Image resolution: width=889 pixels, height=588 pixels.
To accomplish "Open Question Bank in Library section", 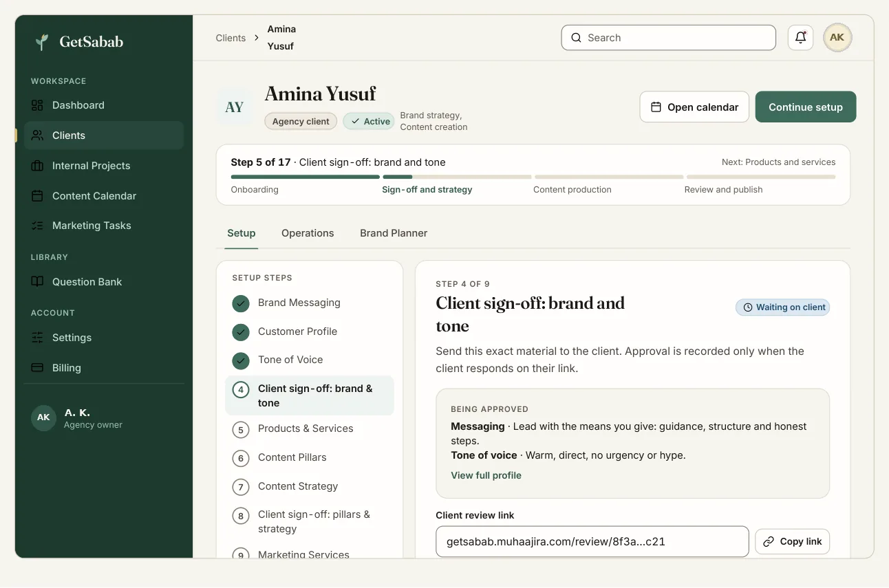I will pyautogui.click(x=104, y=282).
